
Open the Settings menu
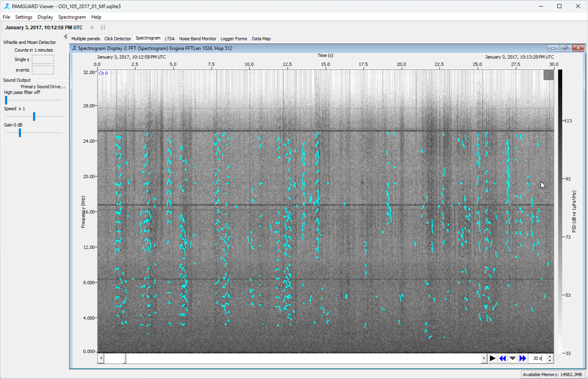pyautogui.click(x=24, y=17)
